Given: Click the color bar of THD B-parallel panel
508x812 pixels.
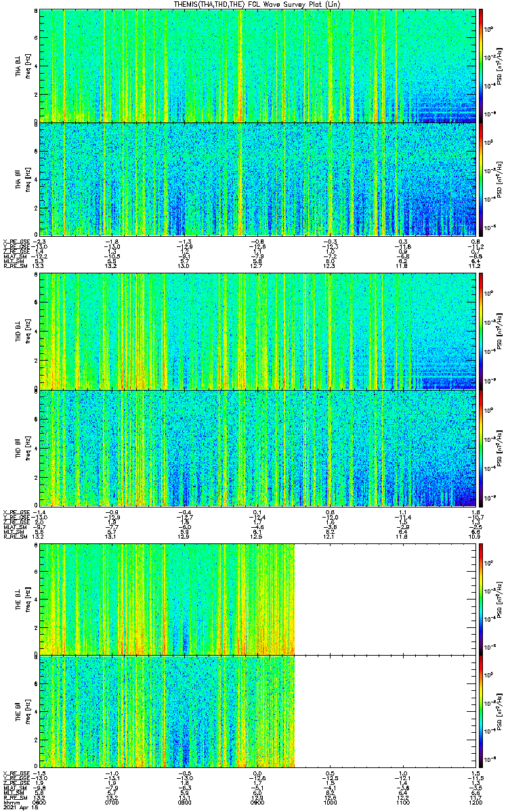Looking at the screenshot, I should click(x=481, y=447).
